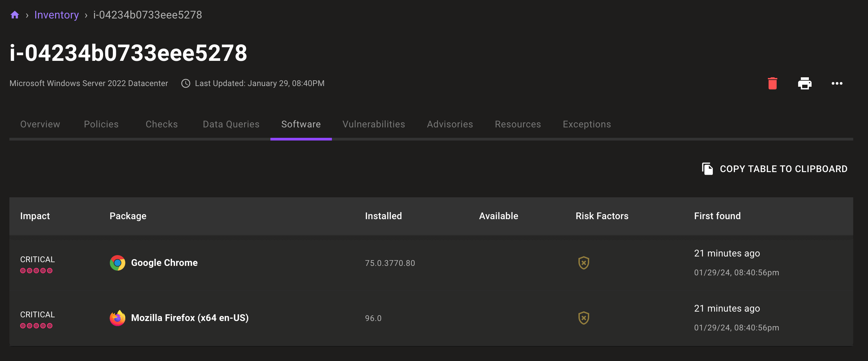Print the page via the printer icon

(805, 83)
